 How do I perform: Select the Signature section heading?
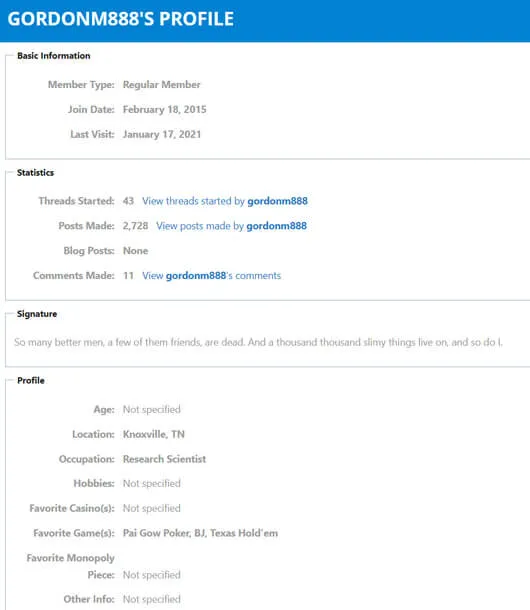(x=37, y=314)
